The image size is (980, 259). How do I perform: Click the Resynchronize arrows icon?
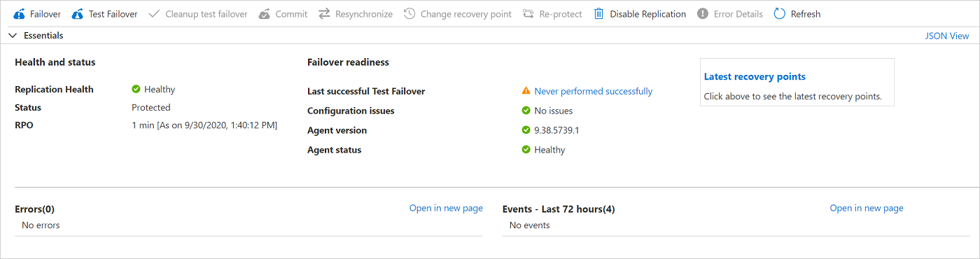[324, 14]
